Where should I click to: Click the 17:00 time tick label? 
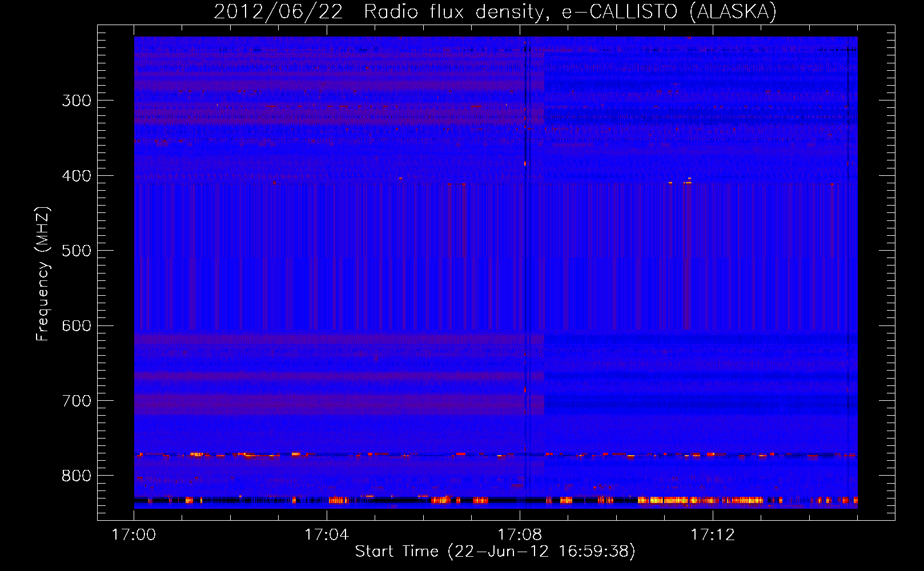point(134,535)
